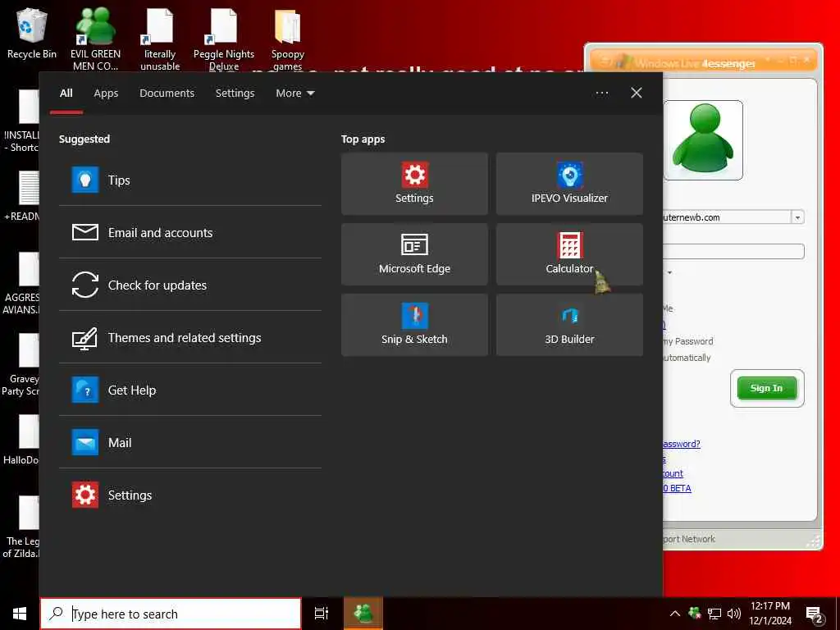Open Themes and related settings
Image resolution: width=840 pixels, height=630 pixels.
point(190,337)
